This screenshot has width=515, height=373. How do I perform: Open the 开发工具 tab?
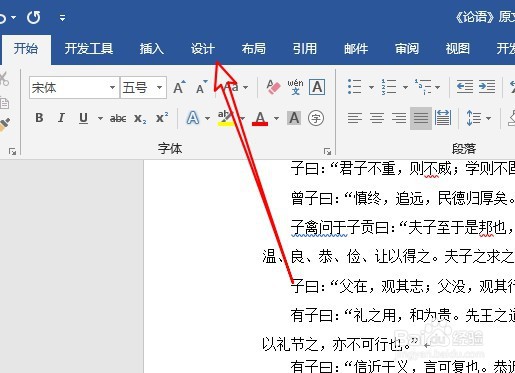point(89,49)
